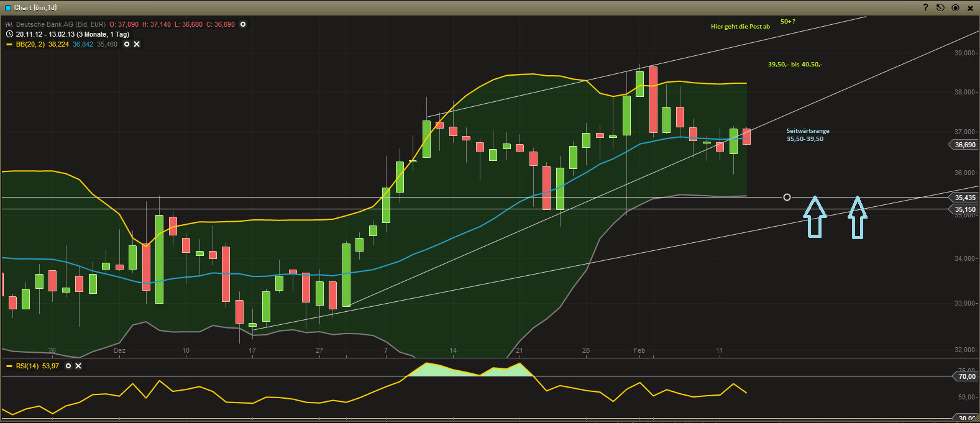Click the lower band value 35,460
The height and width of the screenshot is (423, 980).
[x=107, y=44]
